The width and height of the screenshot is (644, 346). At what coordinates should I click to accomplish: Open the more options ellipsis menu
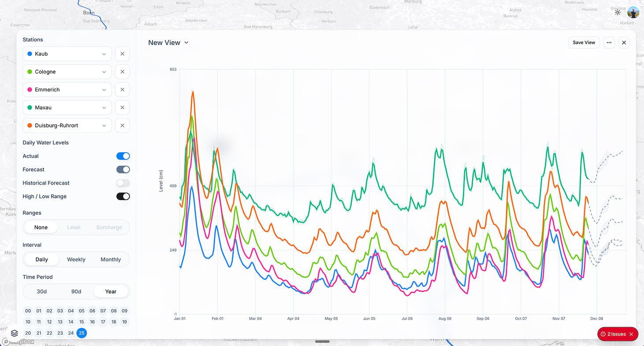[609, 42]
